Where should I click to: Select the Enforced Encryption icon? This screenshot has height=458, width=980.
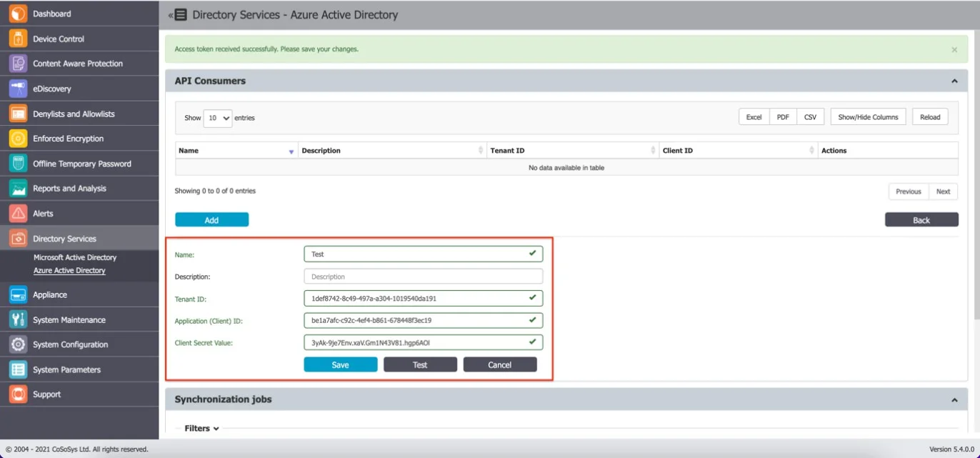tap(19, 139)
